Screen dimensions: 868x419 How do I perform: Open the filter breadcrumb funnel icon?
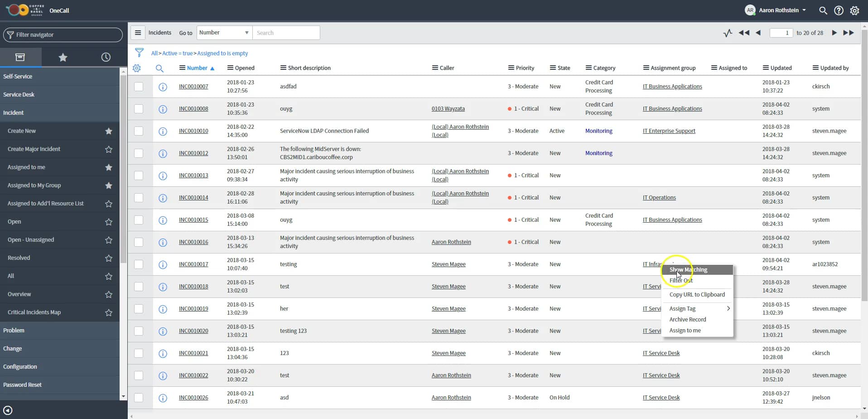140,52
